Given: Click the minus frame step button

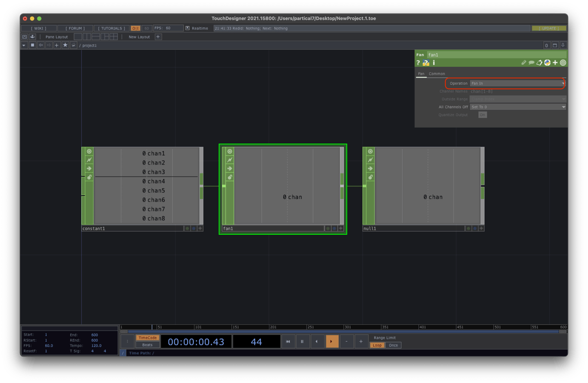Looking at the screenshot, I should [x=346, y=342].
